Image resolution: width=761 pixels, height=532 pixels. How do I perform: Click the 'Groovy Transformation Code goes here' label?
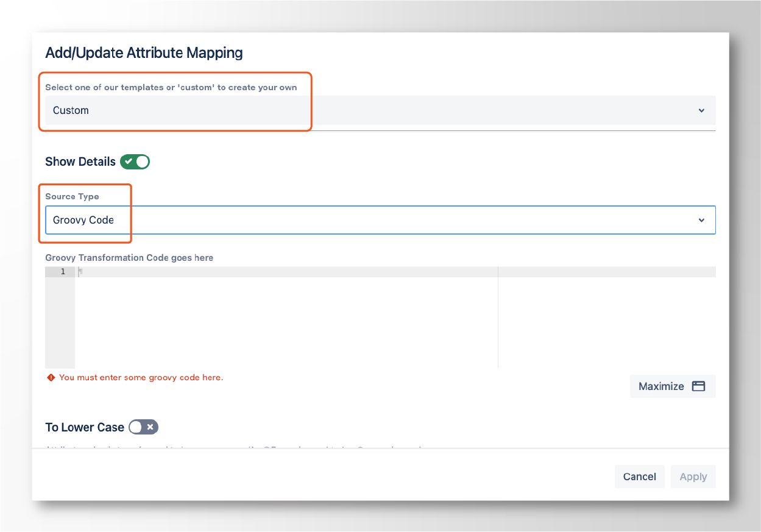pyautogui.click(x=129, y=258)
